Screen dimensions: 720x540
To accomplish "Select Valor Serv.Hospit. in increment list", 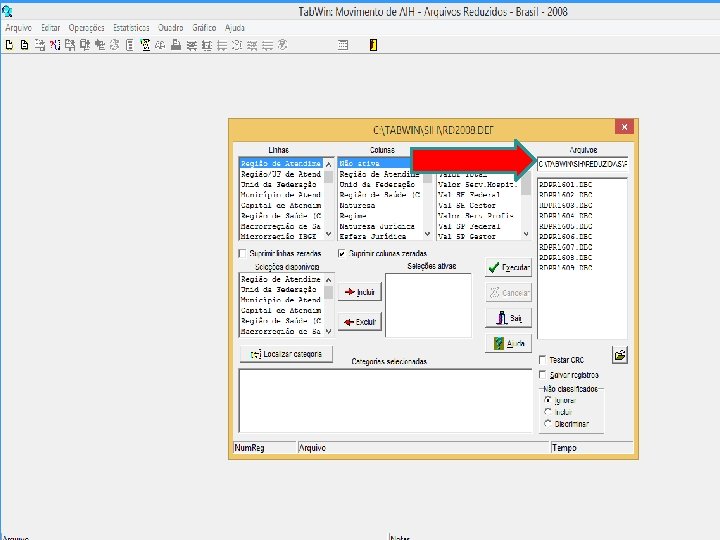I will (x=478, y=185).
